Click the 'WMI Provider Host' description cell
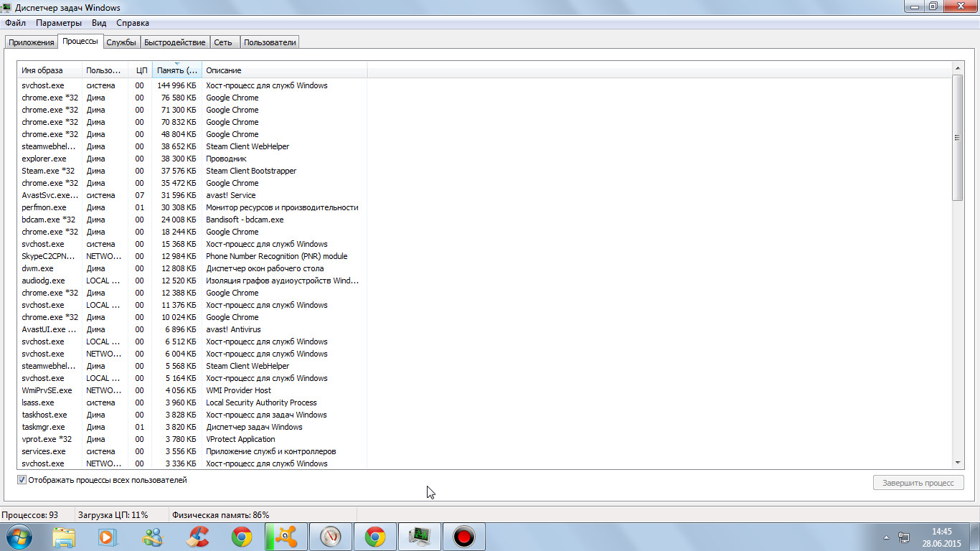This screenshot has height=551, width=980. pyautogui.click(x=238, y=390)
